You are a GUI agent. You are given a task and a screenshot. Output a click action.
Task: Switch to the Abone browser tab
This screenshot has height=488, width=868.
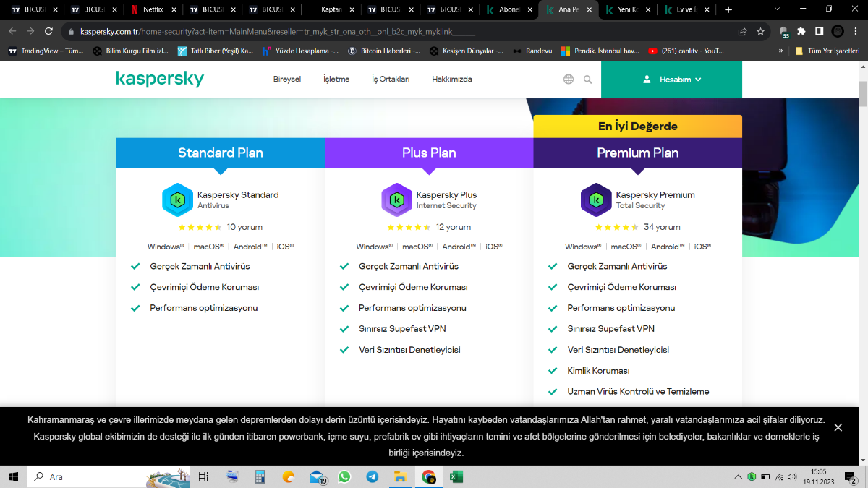coord(509,10)
